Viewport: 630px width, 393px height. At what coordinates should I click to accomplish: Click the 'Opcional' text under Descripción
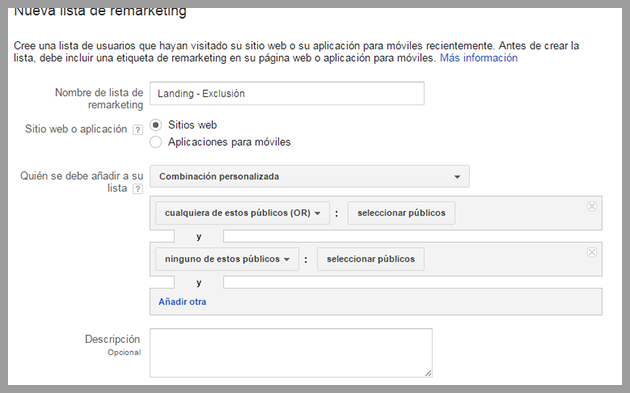click(x=124, y=352)
